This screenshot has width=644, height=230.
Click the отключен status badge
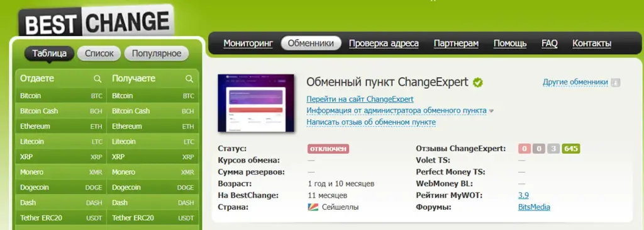tap(328, 149)
